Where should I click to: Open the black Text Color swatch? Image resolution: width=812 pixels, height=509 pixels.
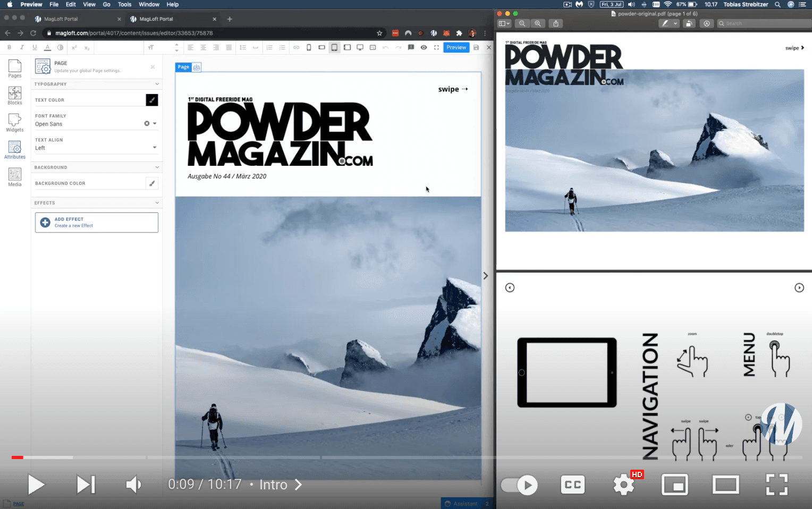(x=152, y=100)
